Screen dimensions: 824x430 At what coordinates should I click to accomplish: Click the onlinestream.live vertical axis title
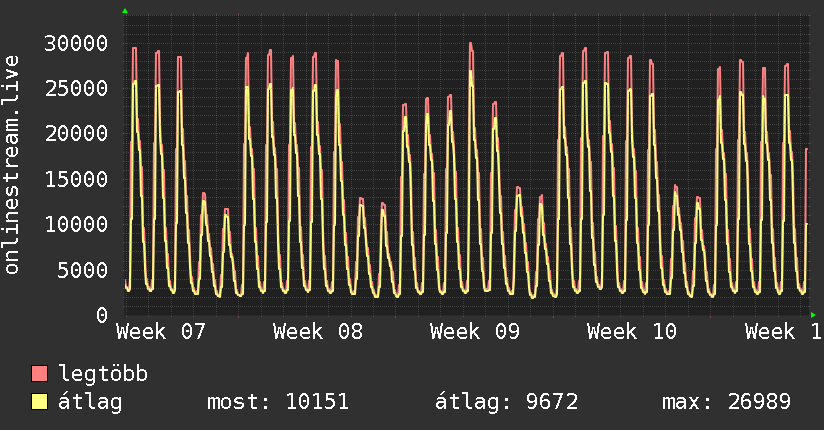12,165
